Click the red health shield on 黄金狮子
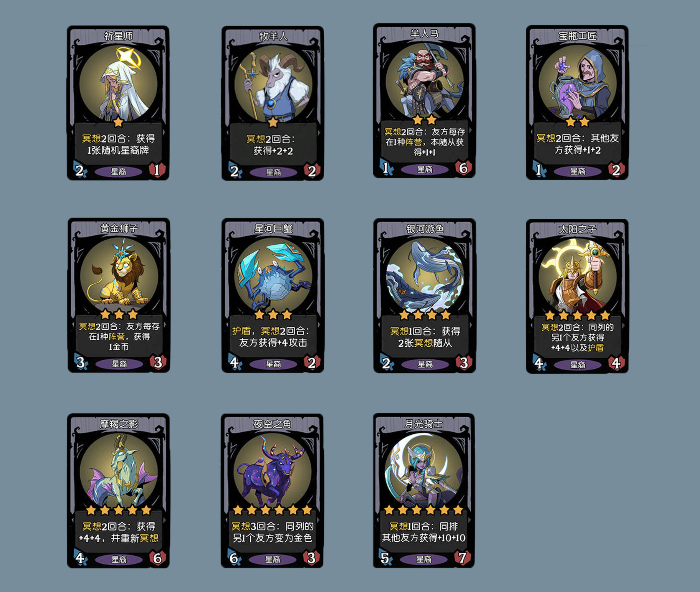700x592 pixels. coord(158,362)
